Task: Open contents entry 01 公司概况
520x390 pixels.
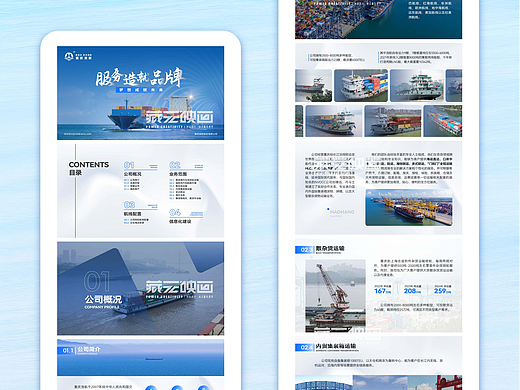Action: coord(140,176)
